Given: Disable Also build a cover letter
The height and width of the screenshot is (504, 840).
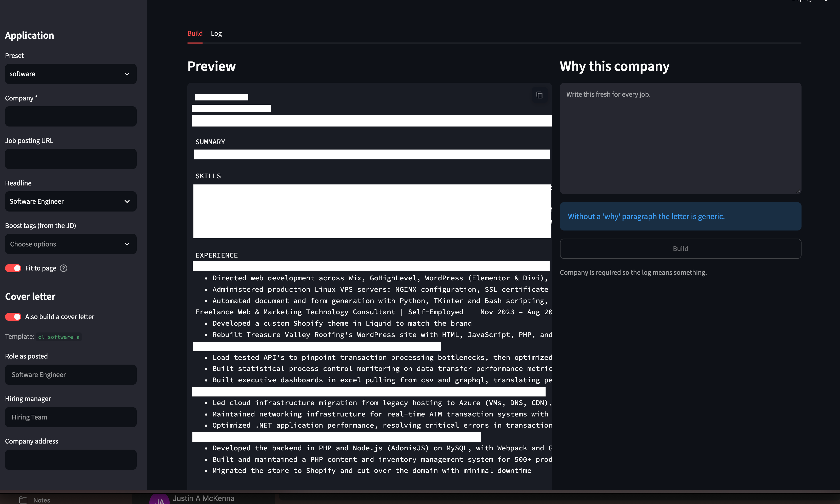Looking at the screenshot, I should (13, 317).
